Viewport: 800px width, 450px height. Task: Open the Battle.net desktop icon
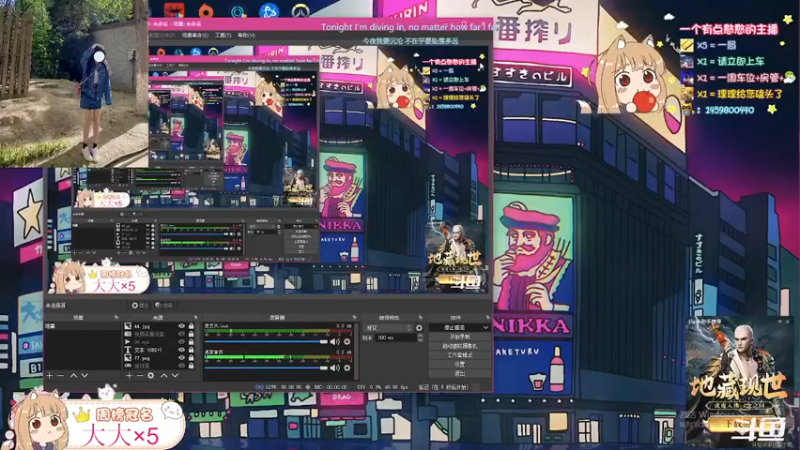click(x=268, y=10)
